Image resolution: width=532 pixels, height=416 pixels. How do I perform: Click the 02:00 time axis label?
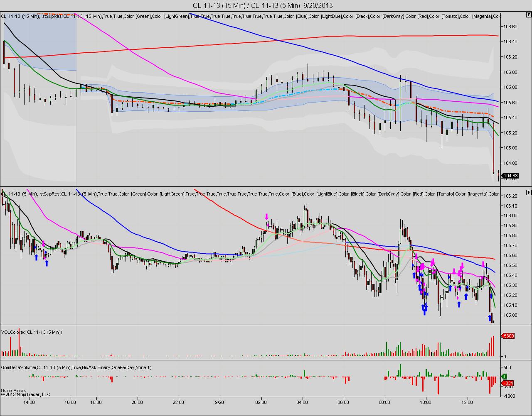tap(261, 402)
